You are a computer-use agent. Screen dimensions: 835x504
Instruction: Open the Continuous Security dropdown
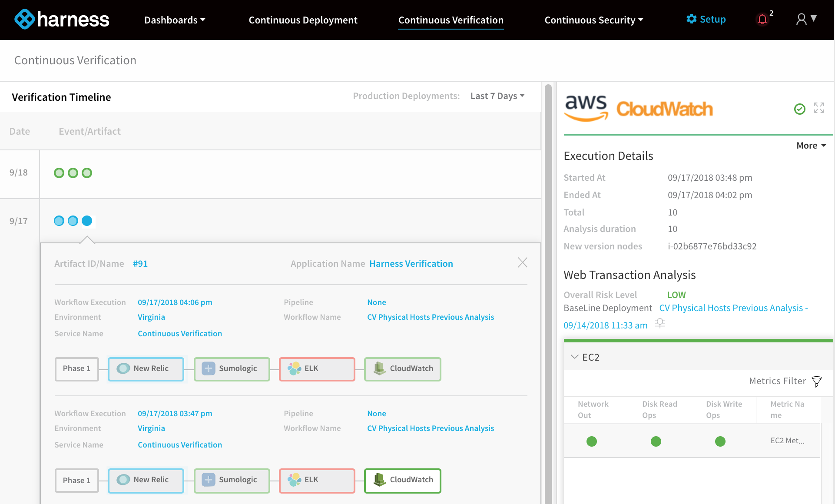(x=593, y=20)
